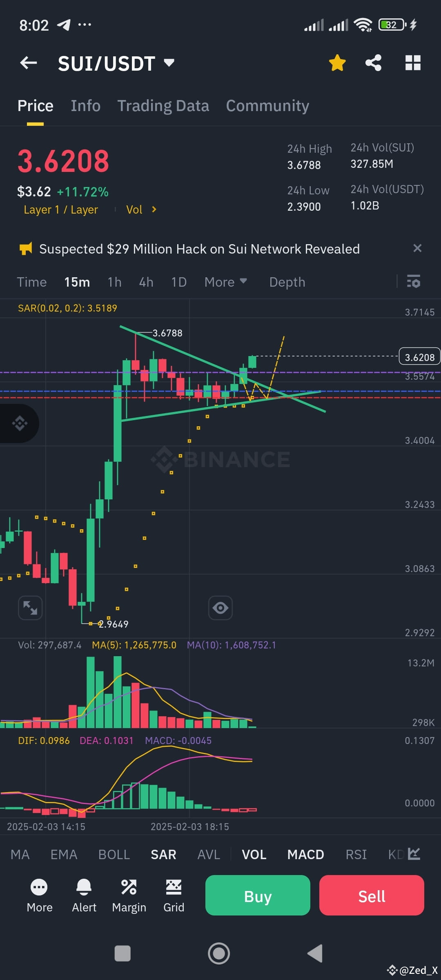Viewport: 441px width, 980px height.
Task: Toggle the SAR indicator
Action: click(163, 855)
